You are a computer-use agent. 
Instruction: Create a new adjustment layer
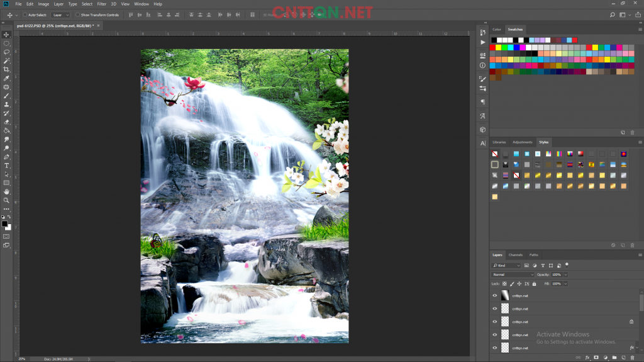click(605, 358)
